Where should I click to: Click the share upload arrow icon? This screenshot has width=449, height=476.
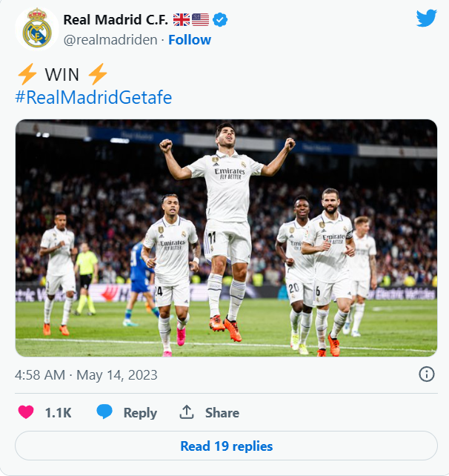187,412
